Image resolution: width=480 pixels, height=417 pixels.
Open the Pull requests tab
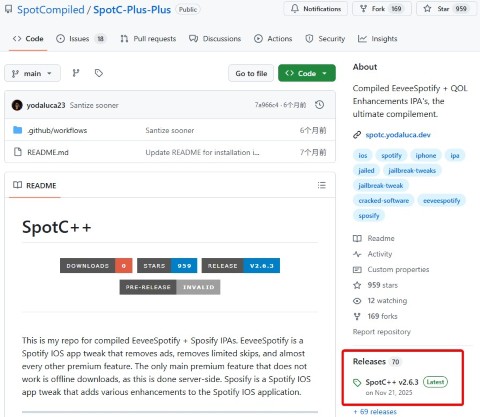pos(148,39)
